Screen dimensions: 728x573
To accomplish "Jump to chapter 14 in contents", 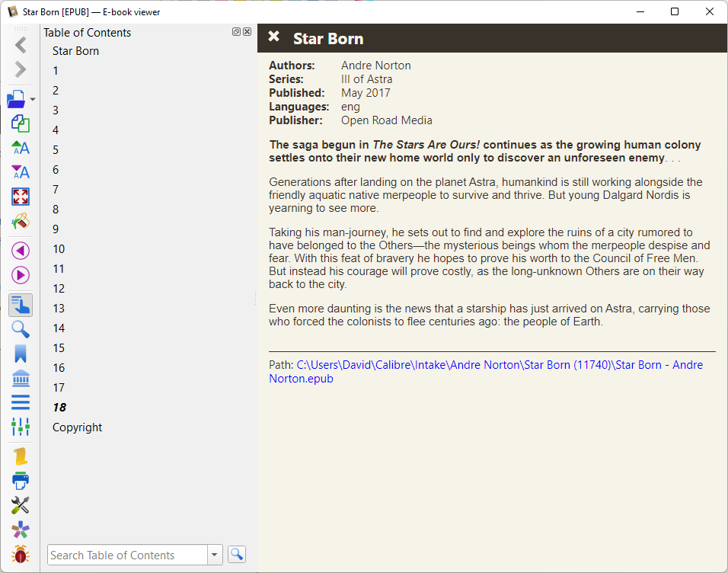I will click(x=59, y=328).
